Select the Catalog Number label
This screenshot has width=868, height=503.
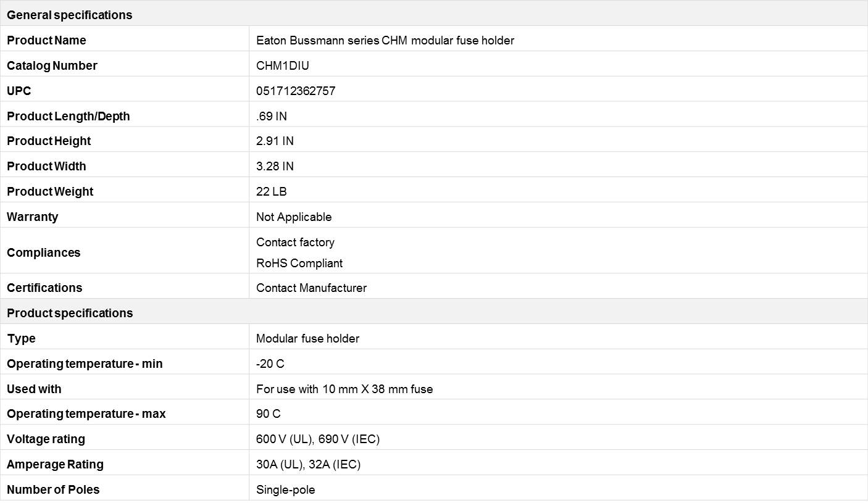click(x=52, y=65)
